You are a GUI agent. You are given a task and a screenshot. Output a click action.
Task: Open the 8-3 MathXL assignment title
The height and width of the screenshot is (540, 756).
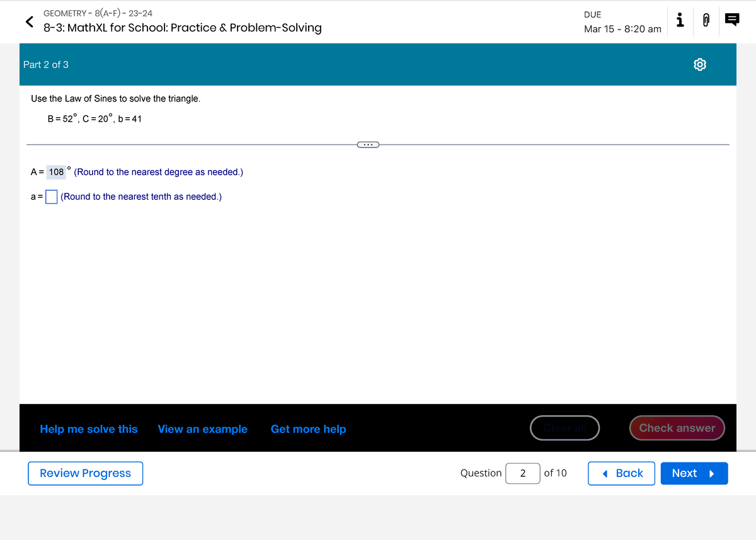click(183, 28)
